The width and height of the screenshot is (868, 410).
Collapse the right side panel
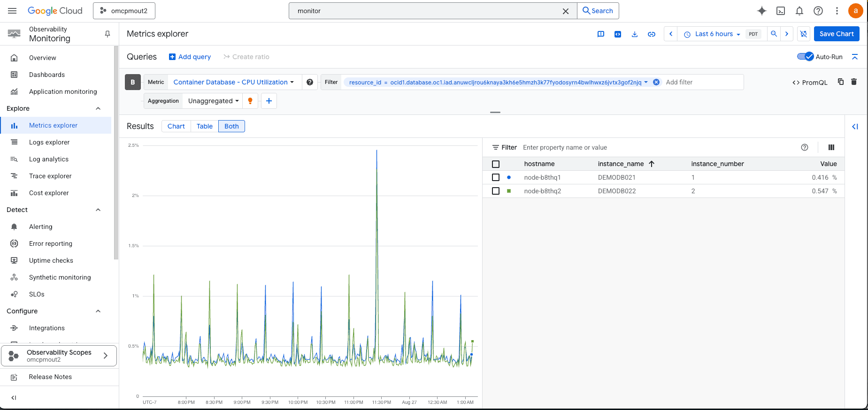855,127
